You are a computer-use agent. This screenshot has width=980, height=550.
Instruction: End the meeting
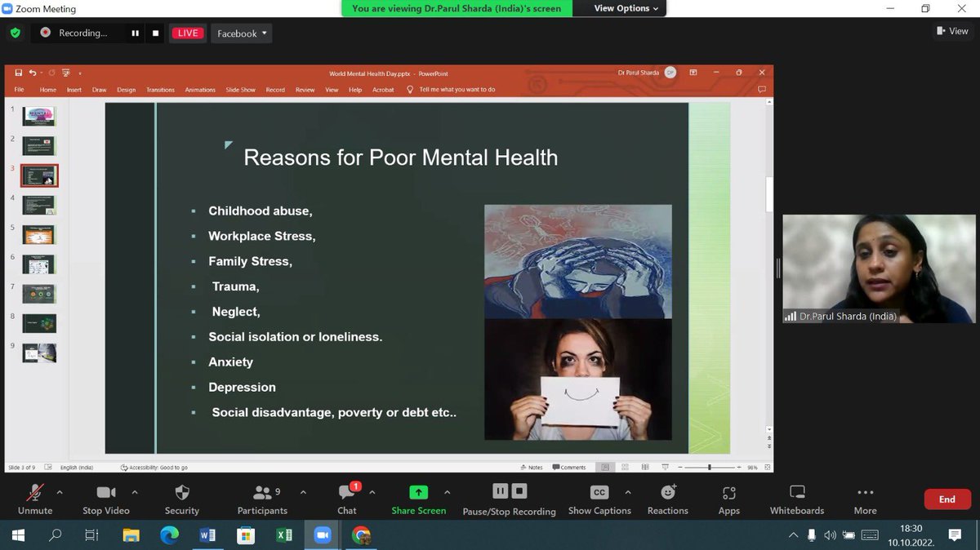(947, 499)
